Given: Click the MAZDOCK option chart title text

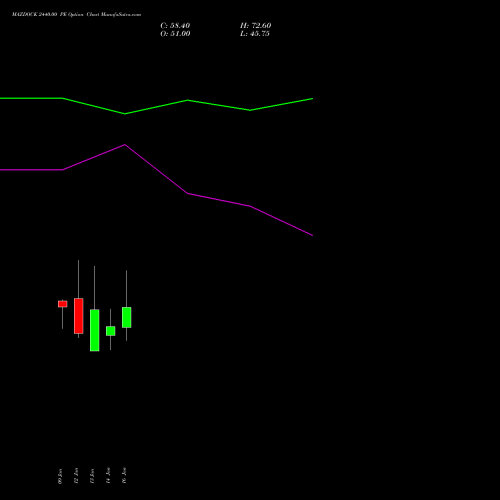Looking at the screenshot, I should point(76,15).
